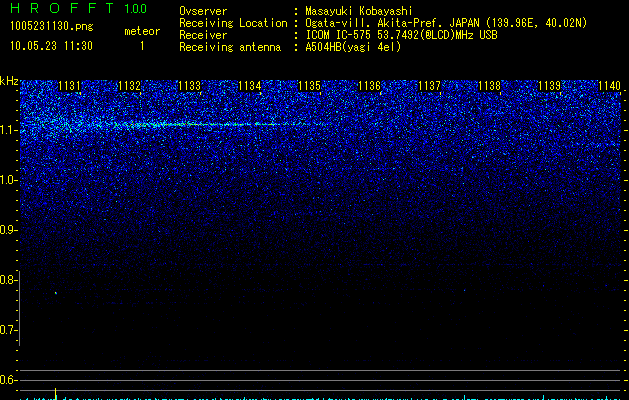Click time marker 1134

pyautogui.click(x=250, y=86)
